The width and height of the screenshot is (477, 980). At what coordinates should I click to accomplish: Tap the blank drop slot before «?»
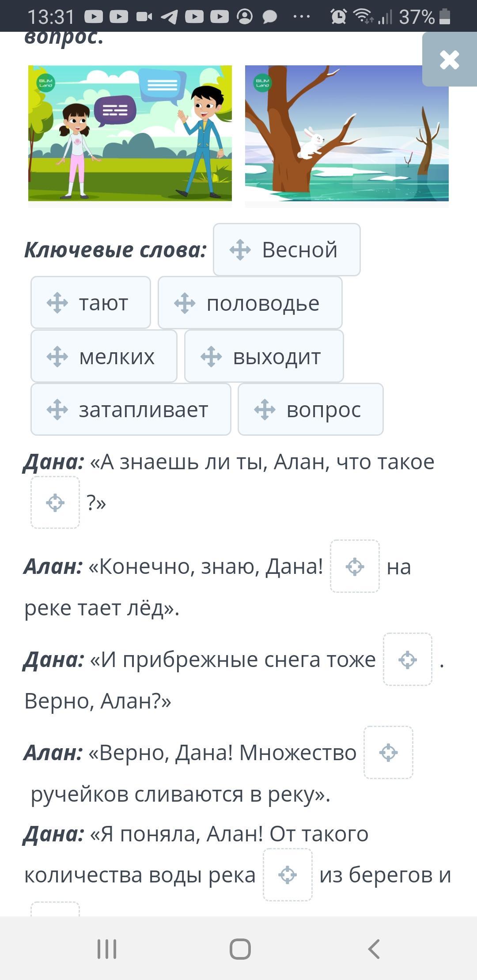click(55, 503)
